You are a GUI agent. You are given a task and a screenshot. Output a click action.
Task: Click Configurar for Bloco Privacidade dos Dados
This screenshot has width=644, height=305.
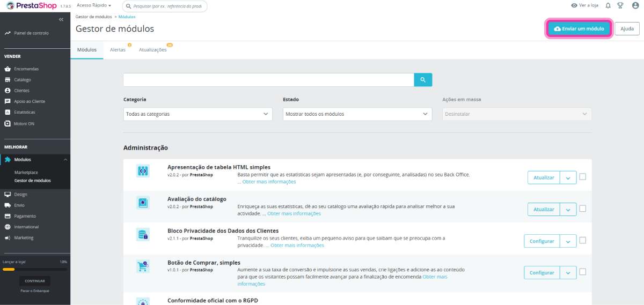[x=542, y=241]
